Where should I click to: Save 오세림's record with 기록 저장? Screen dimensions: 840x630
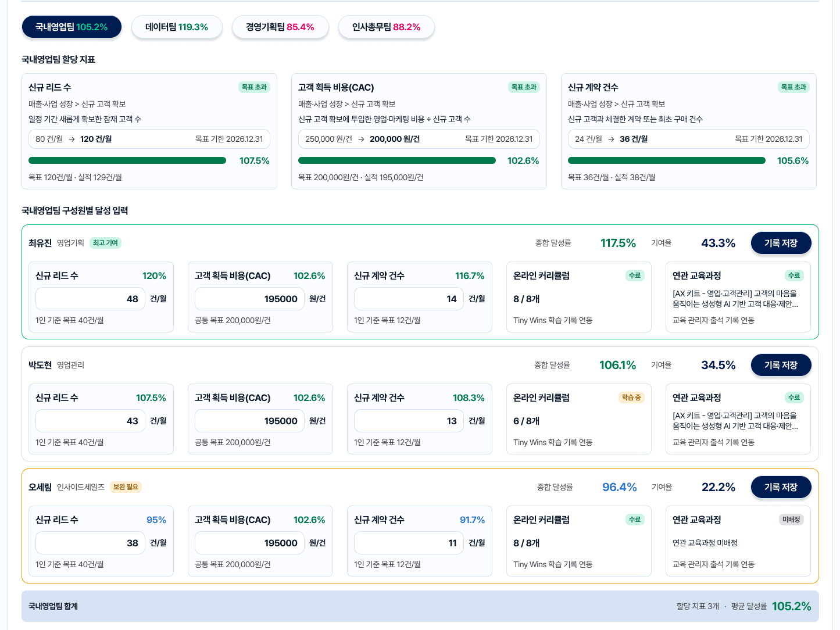pos(781,487)
